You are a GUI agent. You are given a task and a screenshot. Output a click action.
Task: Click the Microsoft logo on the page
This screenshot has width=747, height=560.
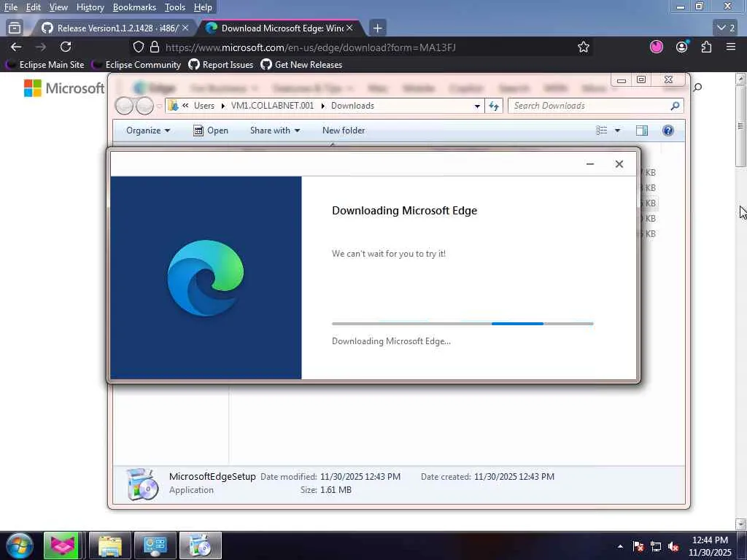[64, 88]
